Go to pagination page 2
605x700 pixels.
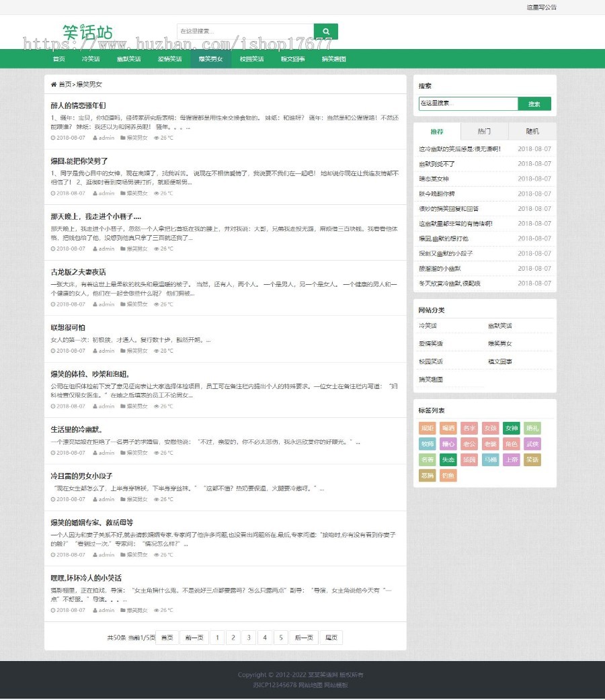click(x=233, y=638)
